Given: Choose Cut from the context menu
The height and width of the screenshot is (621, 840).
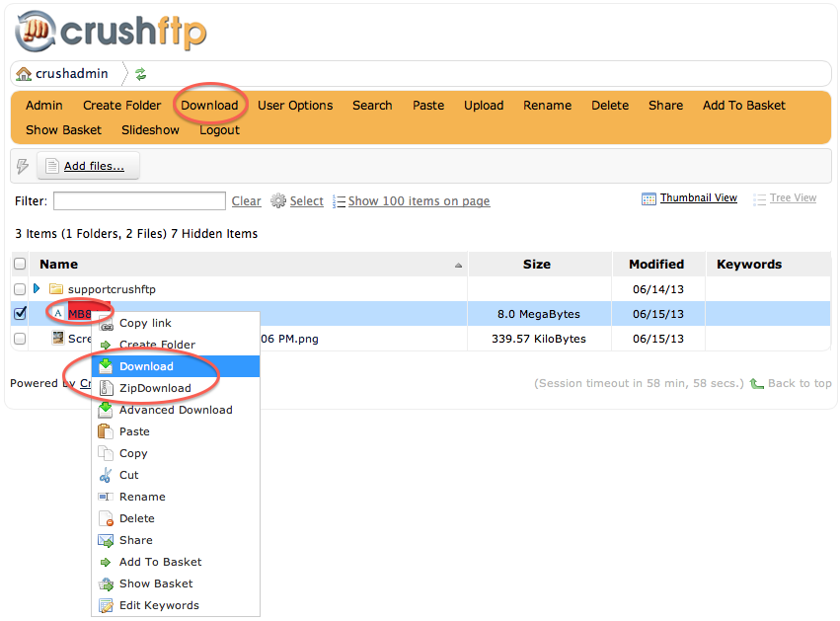Looking at the screenshot, I should [x=176, y=475].
